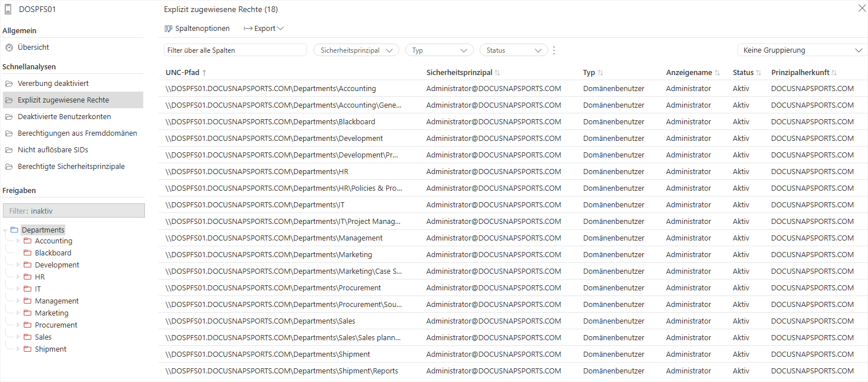Click folder icon beside Vererbung deaktiviert
The width and height of the screenshot is (868, 382).
click(9, 84)
